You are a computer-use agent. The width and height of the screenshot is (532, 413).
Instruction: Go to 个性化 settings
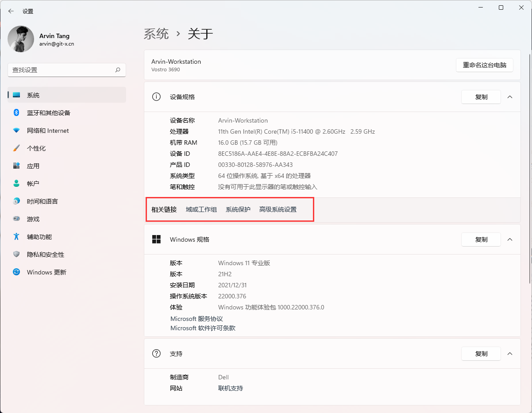pyautogui.click(x=67, y=148)
